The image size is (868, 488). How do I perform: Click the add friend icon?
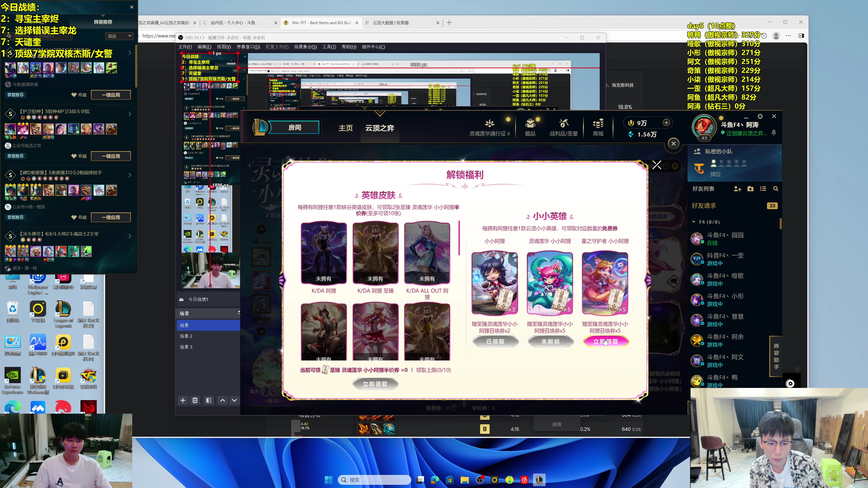737,189
